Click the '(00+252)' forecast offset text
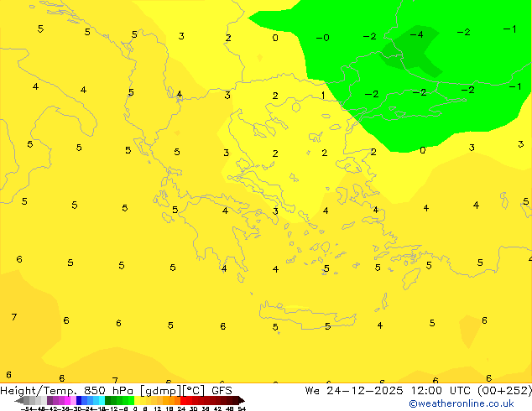The height and width of the screenshot is (411, 532). pos(504,391)
